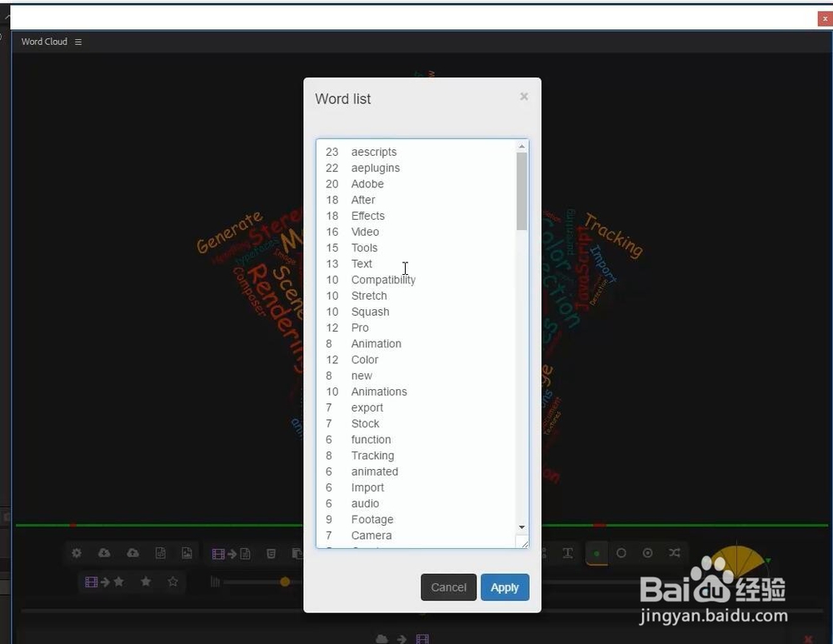Click the 'Text' entry in the list
The image size is (833, 644).
pos(362,263)
